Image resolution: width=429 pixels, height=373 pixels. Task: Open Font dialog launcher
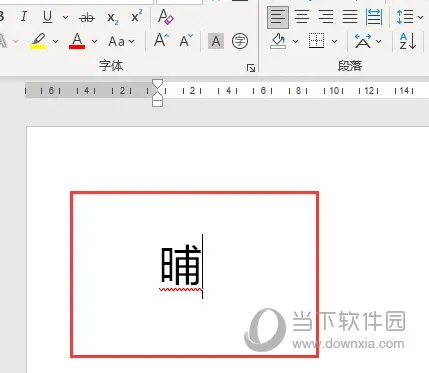251,68
